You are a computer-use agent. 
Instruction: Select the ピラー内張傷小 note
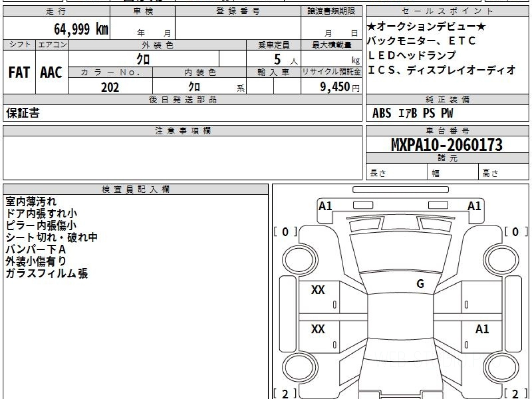click(x=41, y=226)
